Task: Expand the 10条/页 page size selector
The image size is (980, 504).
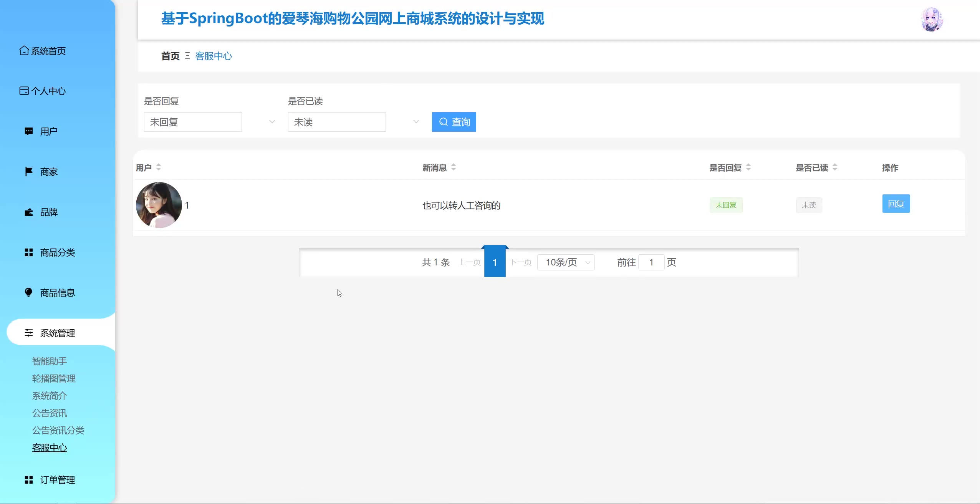Action: (x=566, y=262)
